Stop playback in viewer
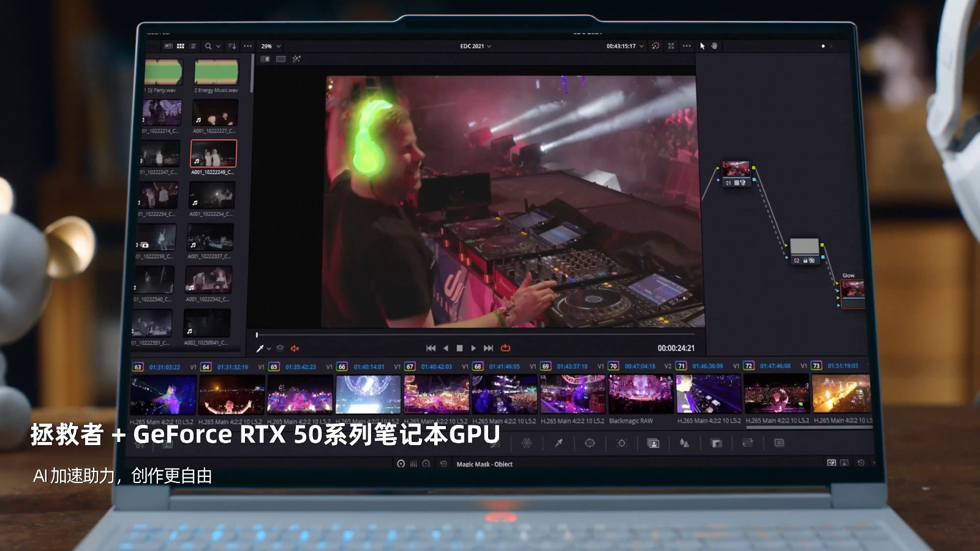Viewport: 980px width, 551px height. (x=459, y=348)
